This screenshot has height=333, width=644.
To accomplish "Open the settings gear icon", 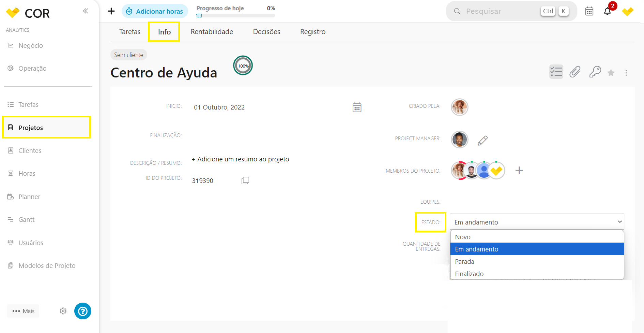I will [63, 311].
